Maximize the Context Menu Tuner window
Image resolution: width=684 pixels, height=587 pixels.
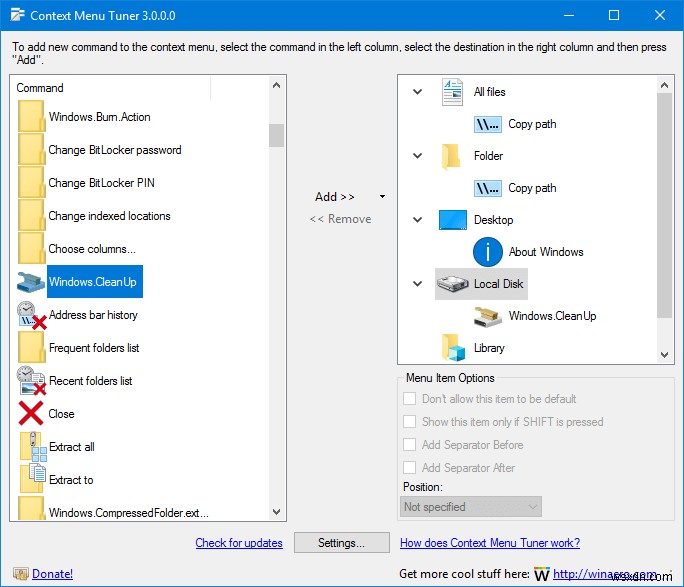[x=614, y=15]
